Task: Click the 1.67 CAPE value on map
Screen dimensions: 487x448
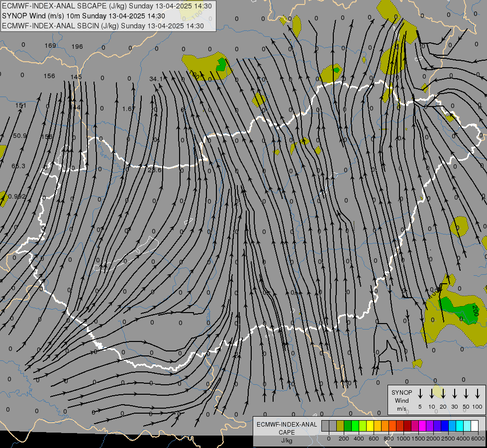Action: point(128,109)
